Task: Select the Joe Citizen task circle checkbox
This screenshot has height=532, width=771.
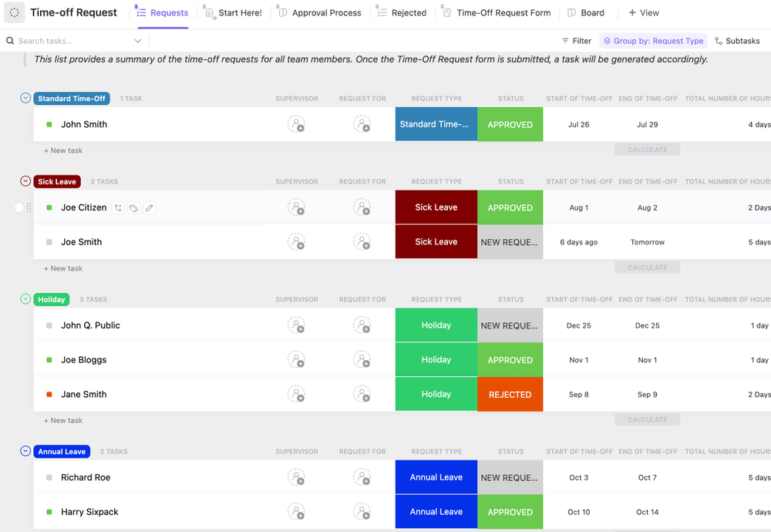Action: [19, 207]
